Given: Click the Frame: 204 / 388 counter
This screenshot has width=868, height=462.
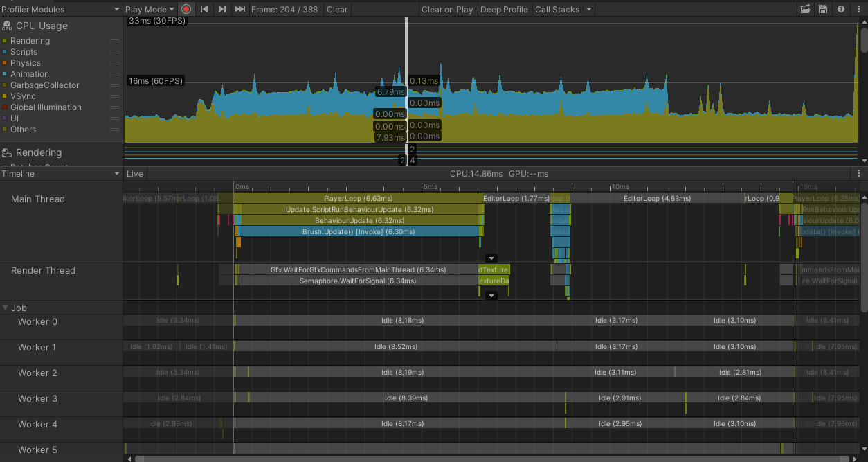Looking at the screenshot, I should (284, 9).
